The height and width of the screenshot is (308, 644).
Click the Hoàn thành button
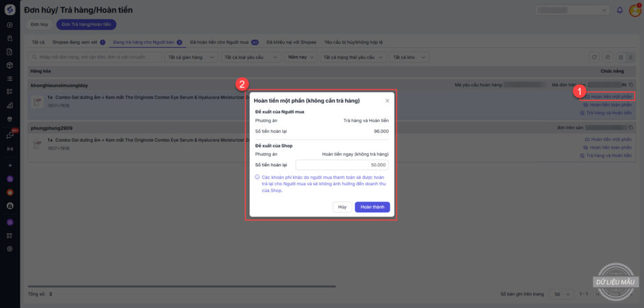click(x=372, y=207)
